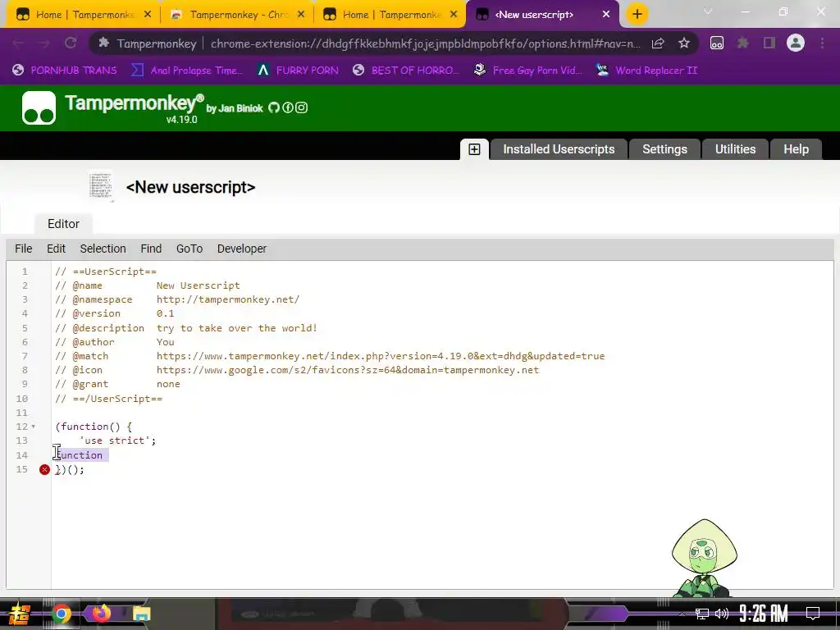Open the Selection menu

pos(103,249)
